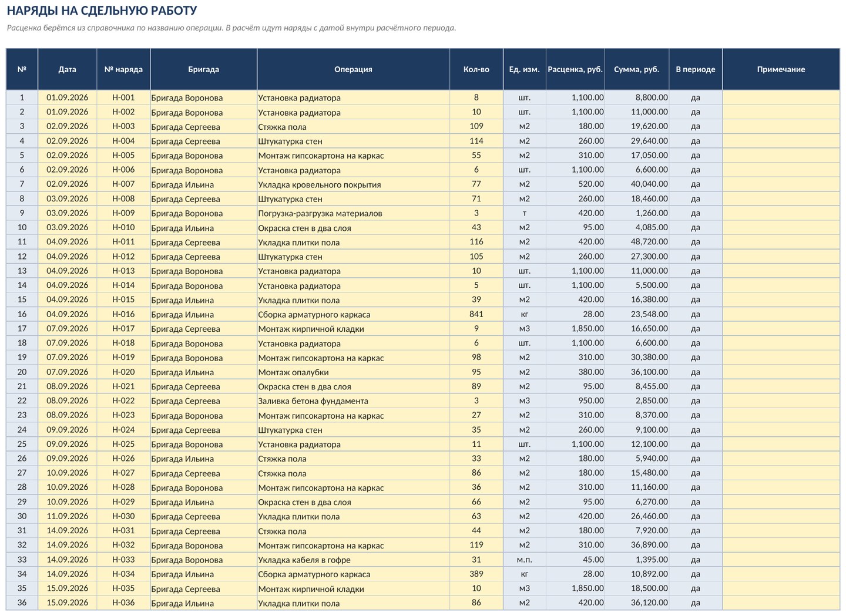Click the "Операция" column header
The width and height of the screenshot is (846, 616).
[353, 69]
